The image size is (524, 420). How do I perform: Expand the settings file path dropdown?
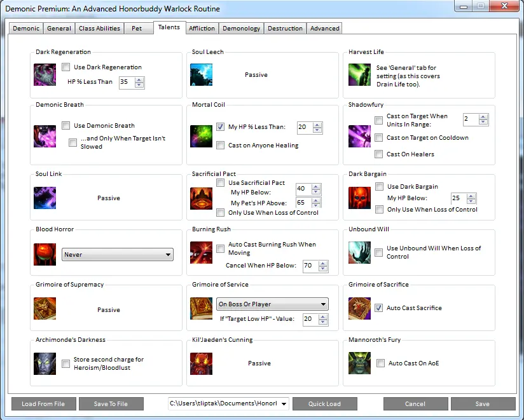(284, 403)
